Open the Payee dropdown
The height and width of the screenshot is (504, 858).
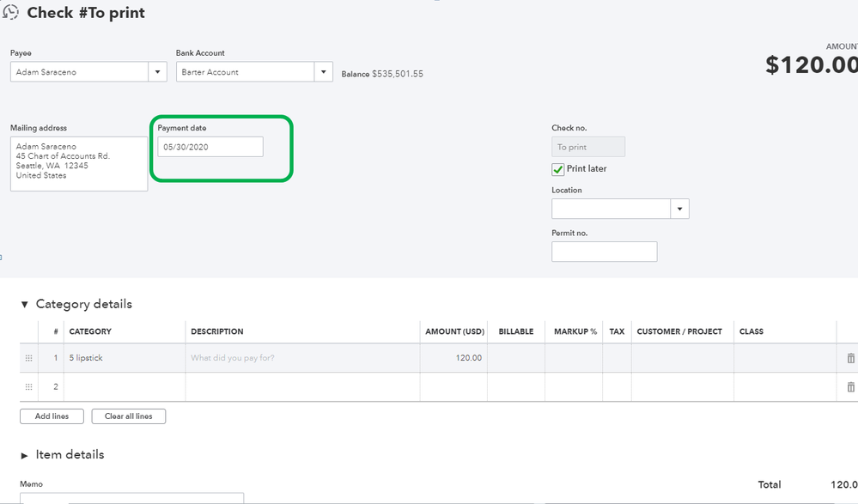(157, 72)
